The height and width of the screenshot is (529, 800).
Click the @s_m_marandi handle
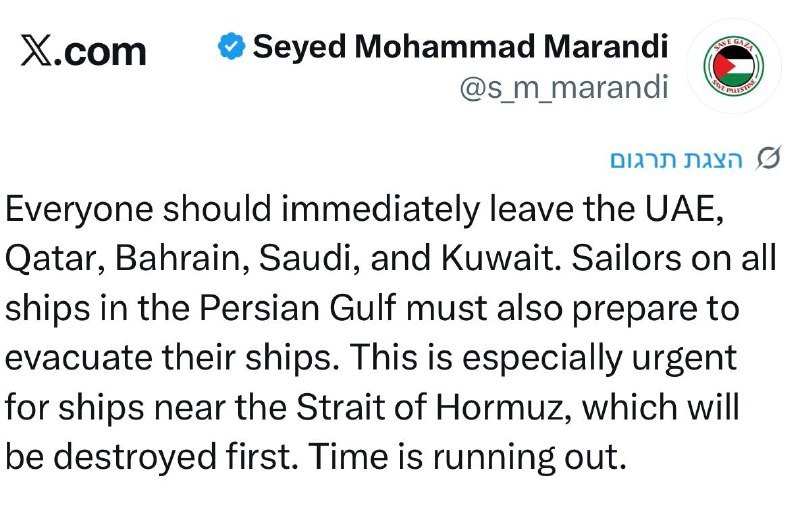click(x=563, y=89)
